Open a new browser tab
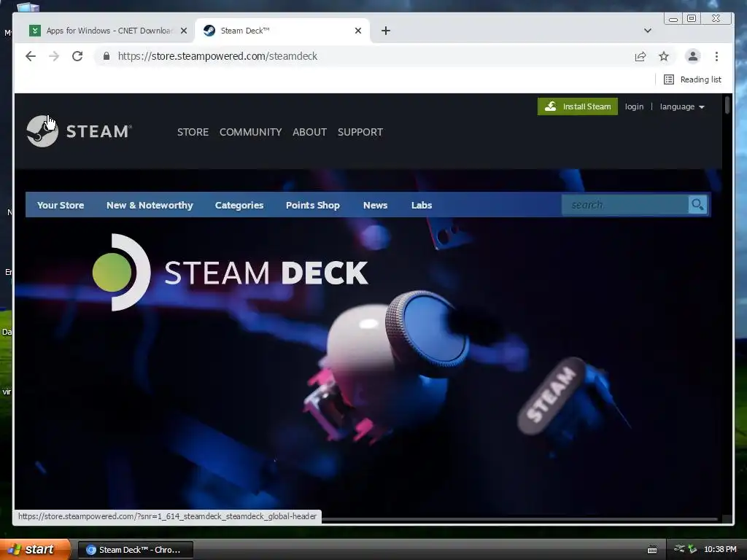Image resolution: width=747 pixels, height=560 pixels. tap(386, 31)
